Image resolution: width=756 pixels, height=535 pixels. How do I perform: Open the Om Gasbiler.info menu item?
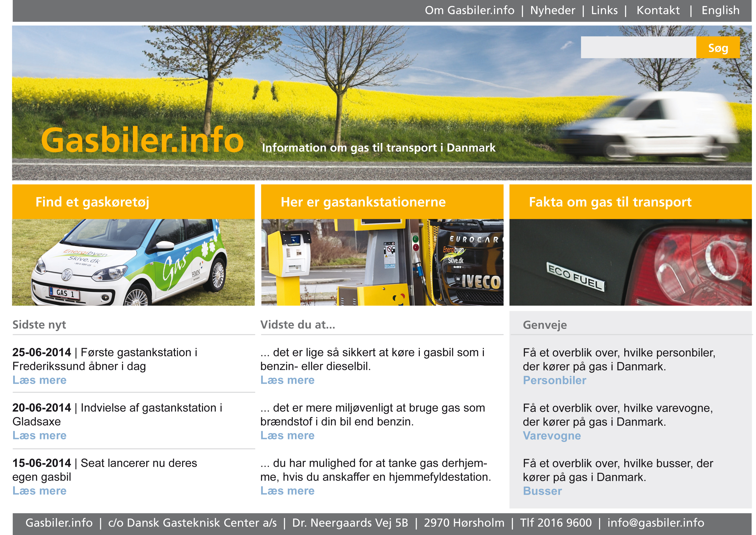469,10
